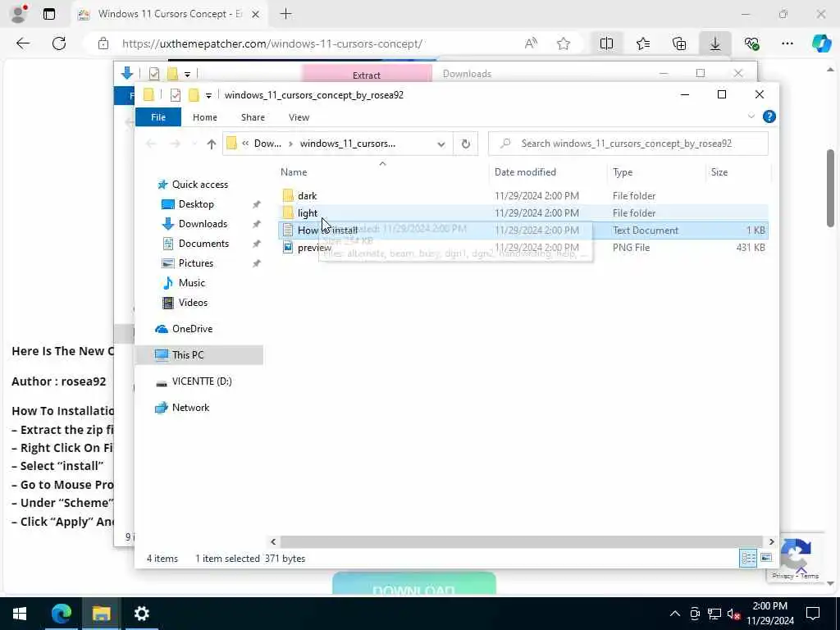Open Browser essentials heart icon
Screen dimensions: 840x630
(x=751, y=44)
